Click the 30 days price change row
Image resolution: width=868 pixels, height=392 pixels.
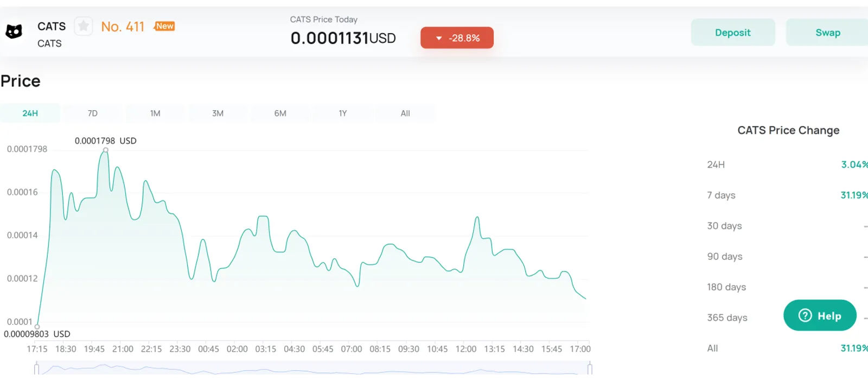(x=787, y=226)
